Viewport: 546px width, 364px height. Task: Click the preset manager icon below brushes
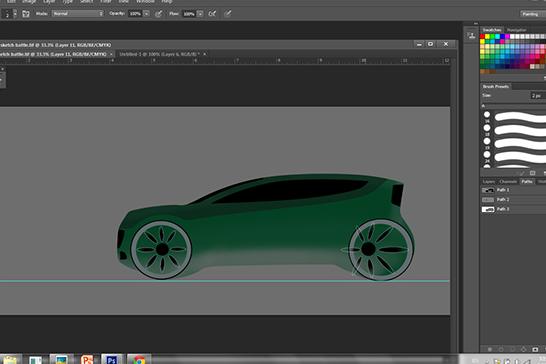point(532,173)
